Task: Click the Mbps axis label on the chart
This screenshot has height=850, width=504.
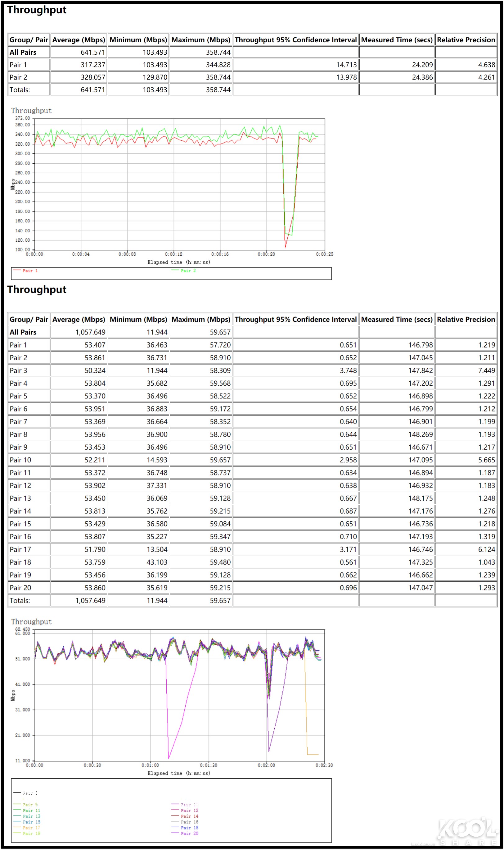Action: pos(12,184)
